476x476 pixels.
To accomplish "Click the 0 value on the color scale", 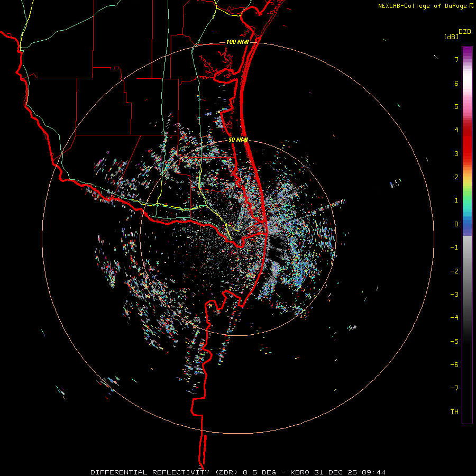I will (x=456, y=224).
